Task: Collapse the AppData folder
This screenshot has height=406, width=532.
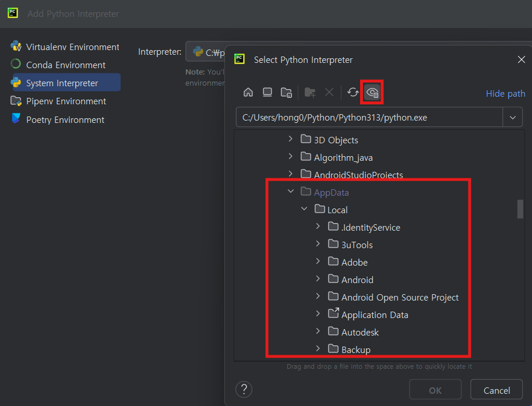Action: tap(291, 191)
